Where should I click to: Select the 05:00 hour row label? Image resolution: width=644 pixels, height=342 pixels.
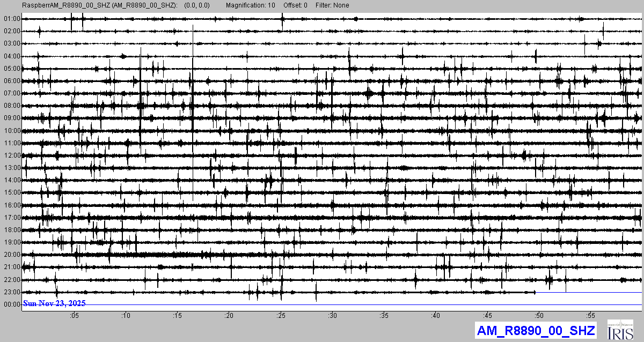pos(12,69)
